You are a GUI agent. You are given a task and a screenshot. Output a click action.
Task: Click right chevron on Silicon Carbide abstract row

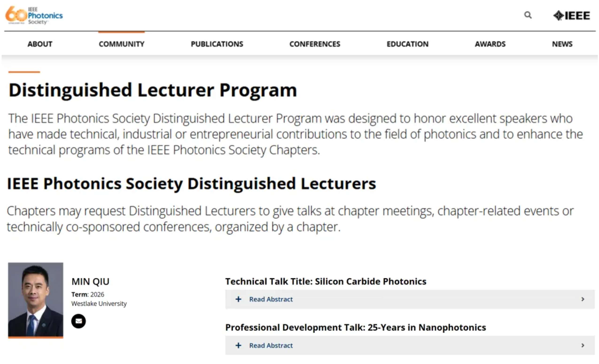point(583,299)
